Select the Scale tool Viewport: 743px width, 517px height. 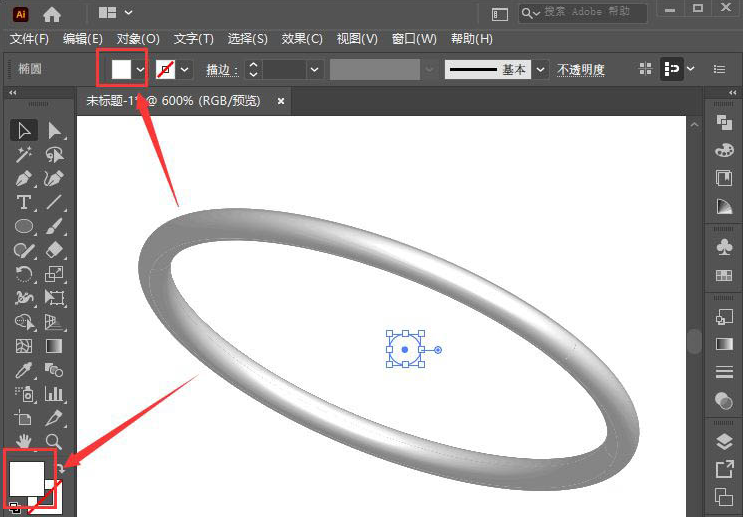click(x=54, y=274)
